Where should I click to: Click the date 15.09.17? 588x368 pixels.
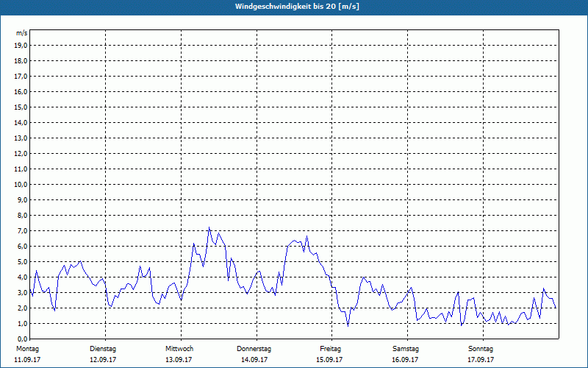[x=329, y=360]
